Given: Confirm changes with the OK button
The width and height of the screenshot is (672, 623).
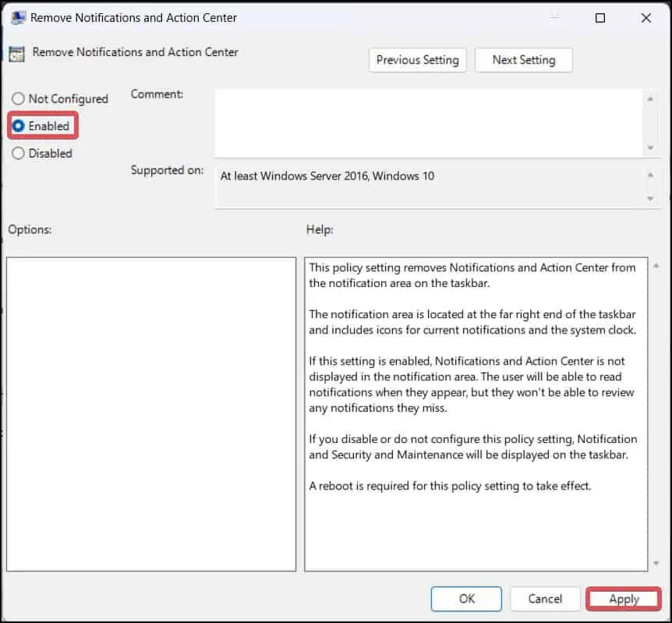Looking at the screenshot, I should 466,598.
